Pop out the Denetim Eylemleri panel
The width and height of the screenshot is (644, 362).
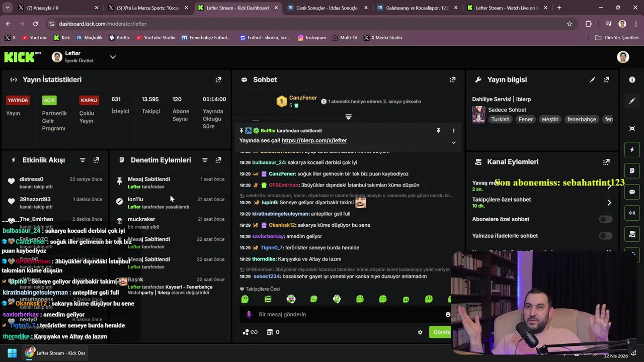pyautogui.click(x=218, y=160)
